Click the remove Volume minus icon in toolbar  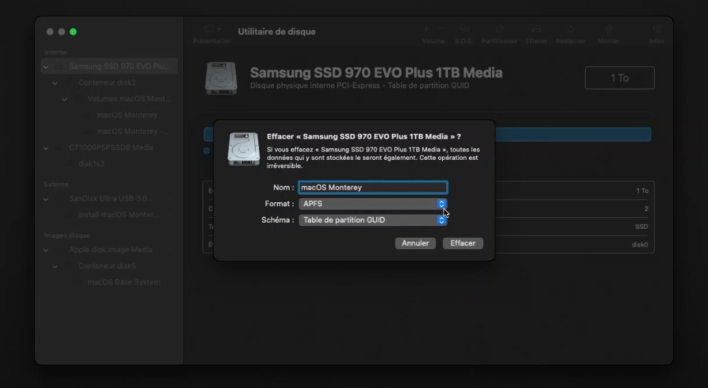(x=442, y=29)
